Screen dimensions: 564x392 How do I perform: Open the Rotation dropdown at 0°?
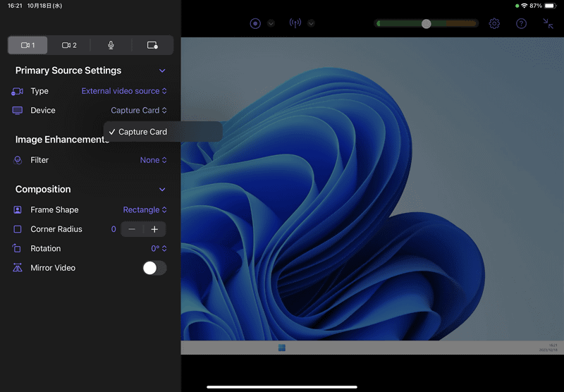tap(159, 248)
